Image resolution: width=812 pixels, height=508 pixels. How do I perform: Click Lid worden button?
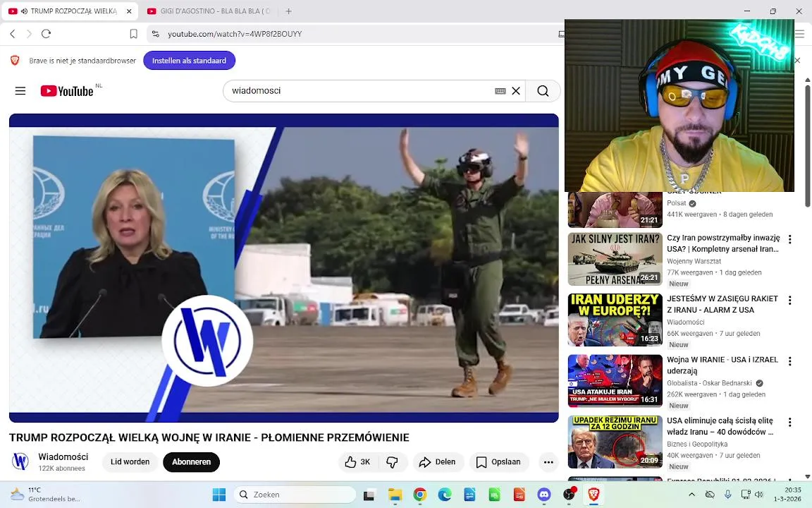130,462
